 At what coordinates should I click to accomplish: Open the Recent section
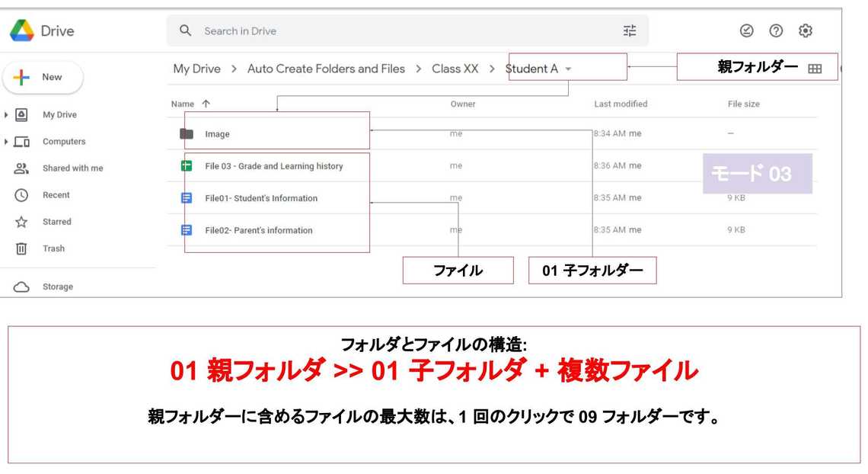tap(56, 195)
